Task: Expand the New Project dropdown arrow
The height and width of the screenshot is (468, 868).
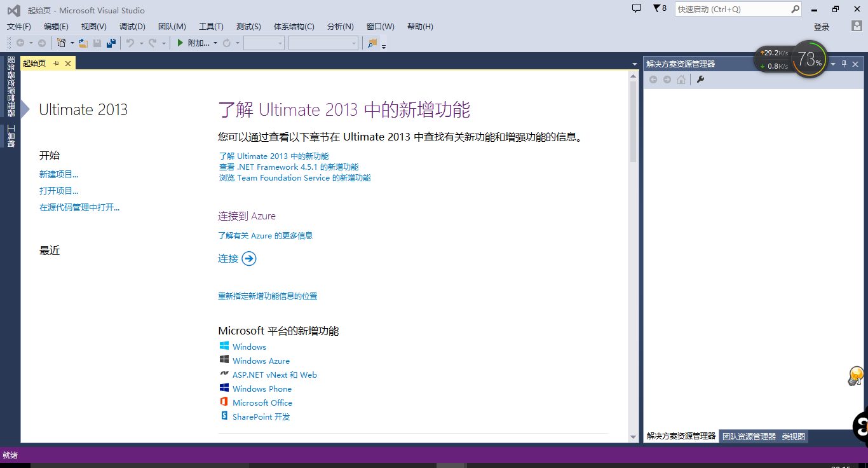Action: [x=72, y=43]
